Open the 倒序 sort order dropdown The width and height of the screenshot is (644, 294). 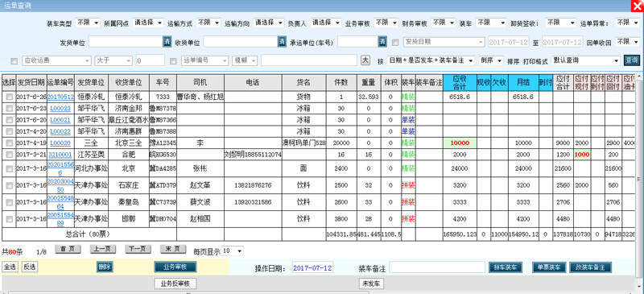(491, 60)
